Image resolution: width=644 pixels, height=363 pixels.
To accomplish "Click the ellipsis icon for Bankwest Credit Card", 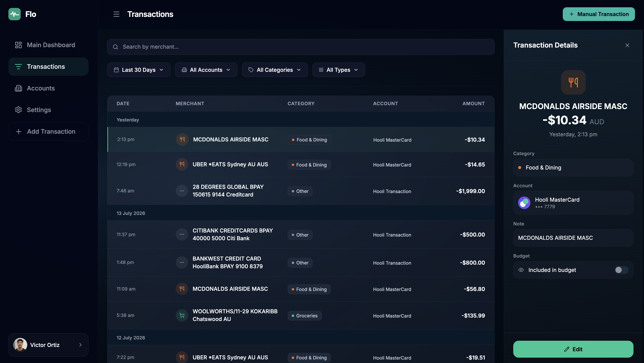I will 182,262.
